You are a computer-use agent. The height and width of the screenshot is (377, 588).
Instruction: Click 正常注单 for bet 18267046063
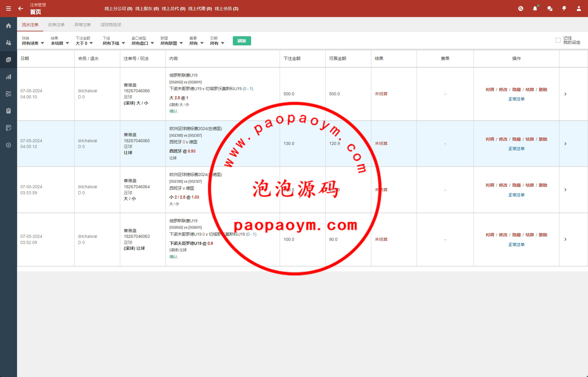516,245
